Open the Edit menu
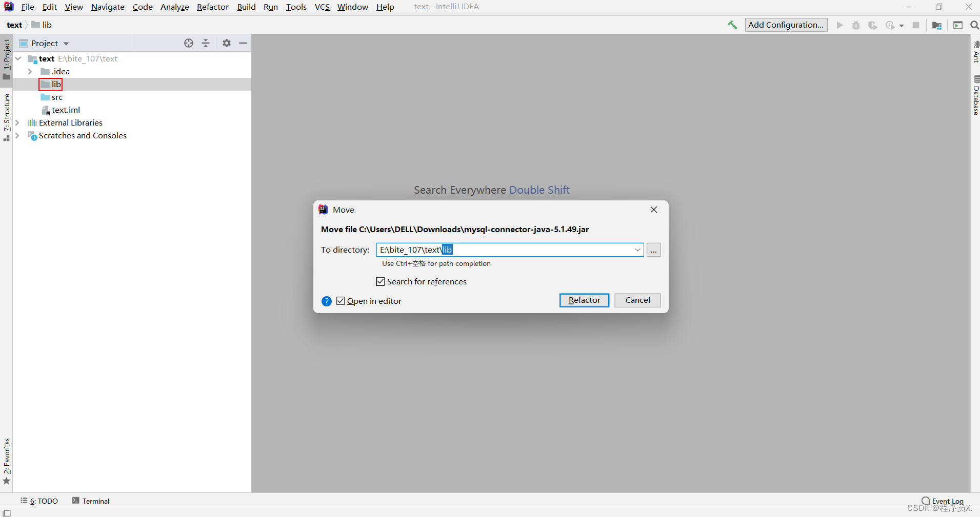The width and height of the screenshot is (980, 517). 50,7
